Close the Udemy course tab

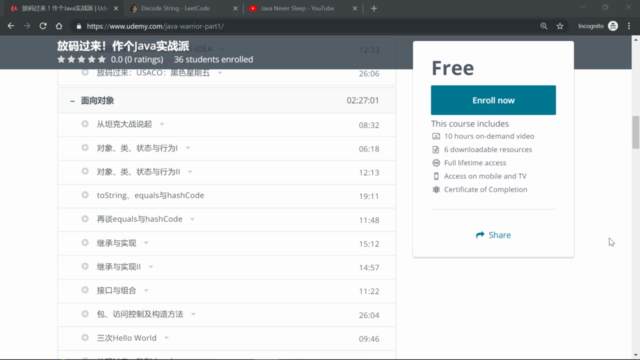point(116,9)
